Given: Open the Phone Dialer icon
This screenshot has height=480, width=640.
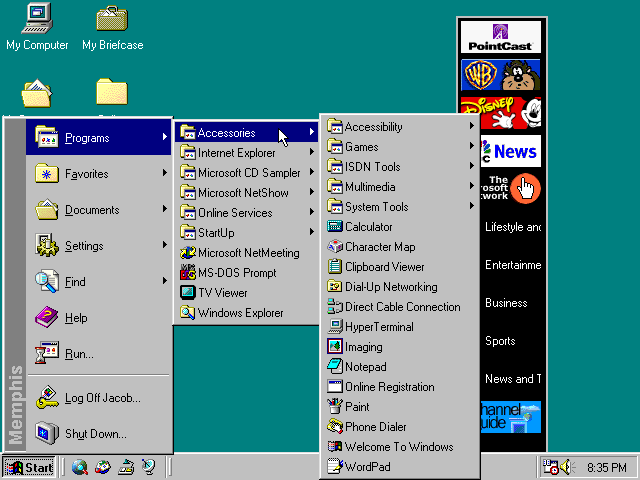Looking at the screenshot, I should click(x=335, y=427).
